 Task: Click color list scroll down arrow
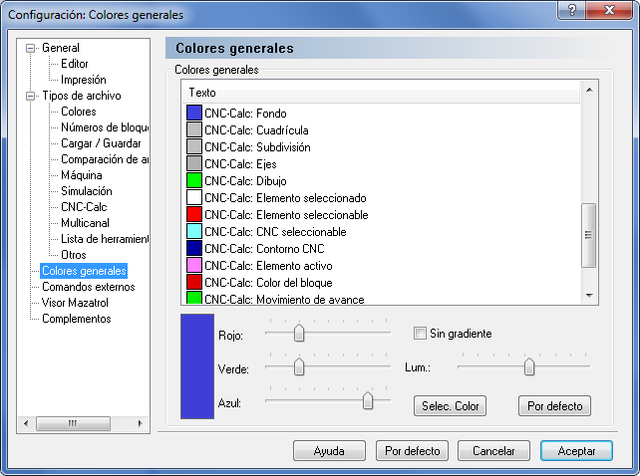pyautogui.click(x=589, y=296)
